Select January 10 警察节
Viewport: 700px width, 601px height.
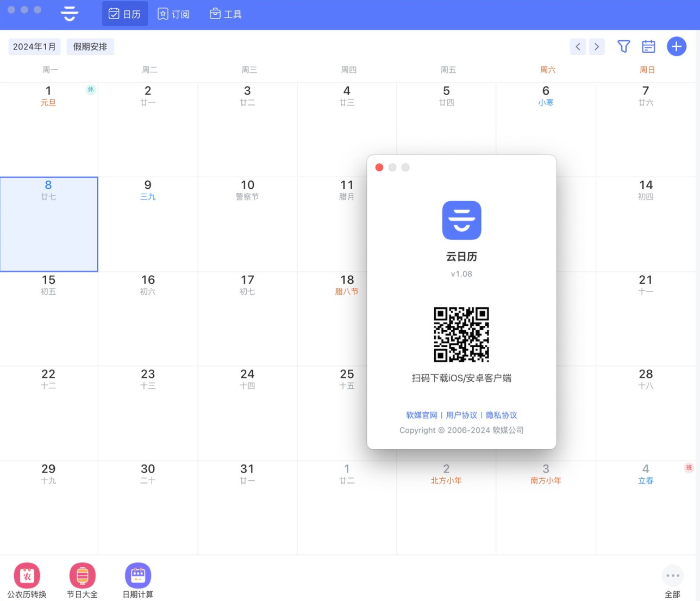pos(247,224)
